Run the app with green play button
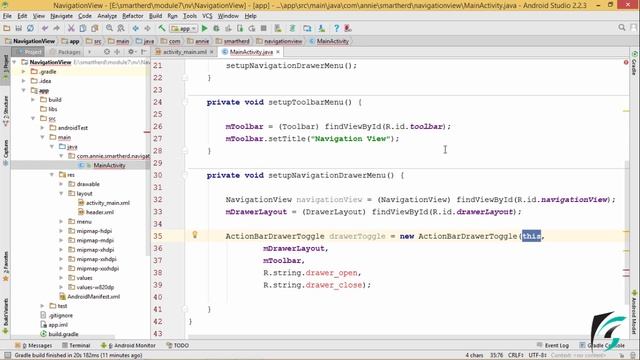The width and height of the screenshot is (640, 360). click(x=204, y=28)
